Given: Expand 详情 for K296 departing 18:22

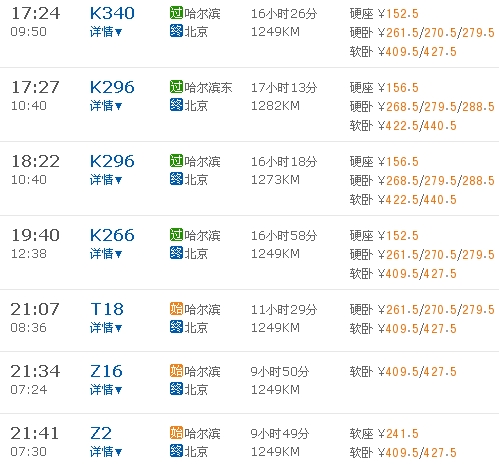Looking at the screenshot, I should point(106,180).
